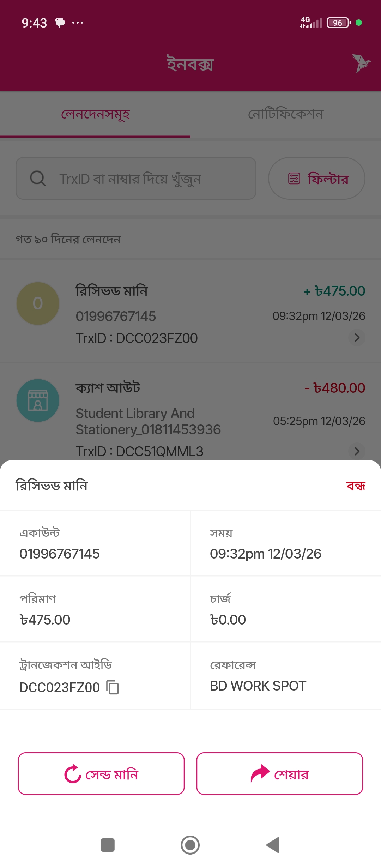Click the search magnifier icon
This screenshot has height=868, width=381.
pos(37,179)
